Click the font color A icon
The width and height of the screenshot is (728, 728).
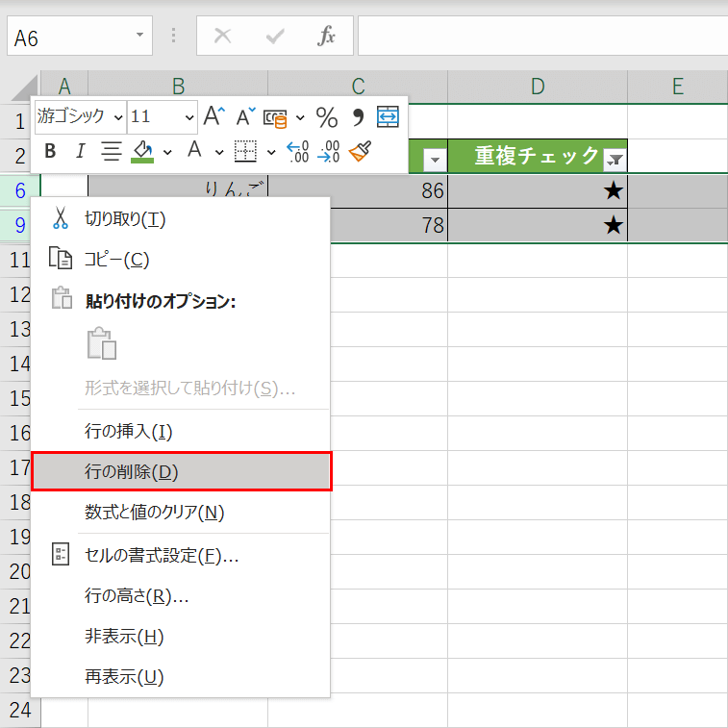194,150
